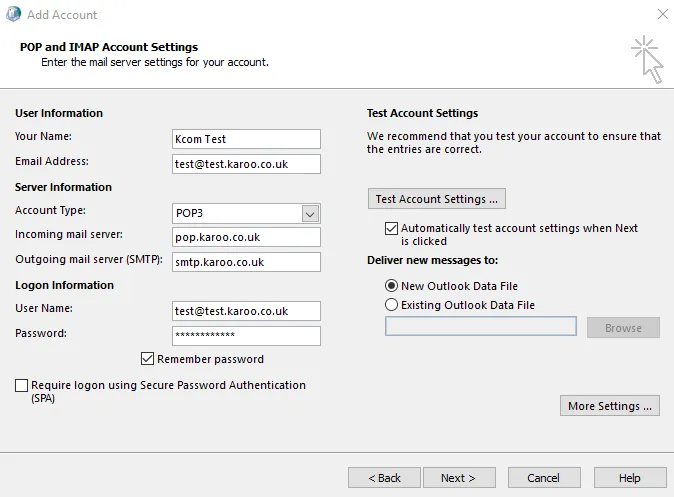Click the Next button
Viewport: 674px width, 497px height.
tap(459, 478)
